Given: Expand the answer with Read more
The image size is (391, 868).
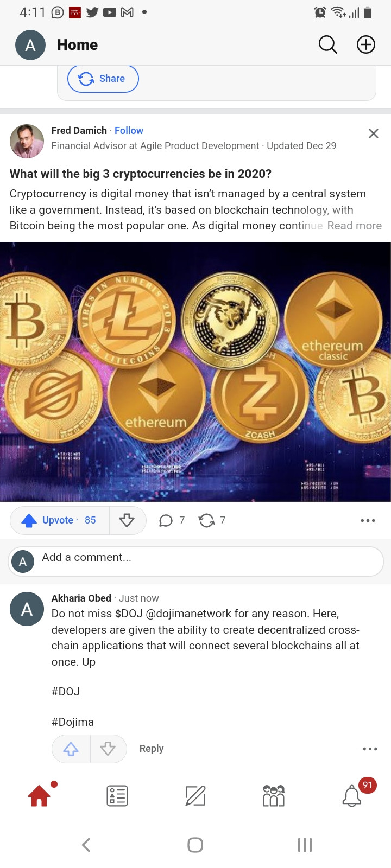Looking at the screenshot, I should coord(354,226).
